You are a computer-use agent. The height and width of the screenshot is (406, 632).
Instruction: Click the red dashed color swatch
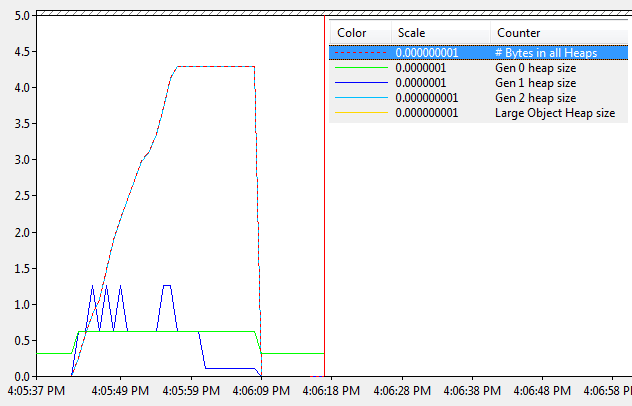[359, 53]
